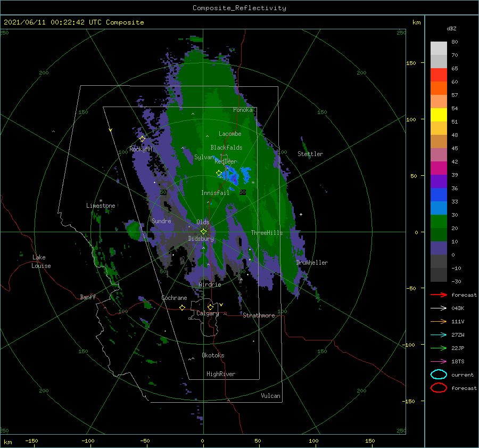
Task: Click the Sundre city label
Action: point(162,221)
